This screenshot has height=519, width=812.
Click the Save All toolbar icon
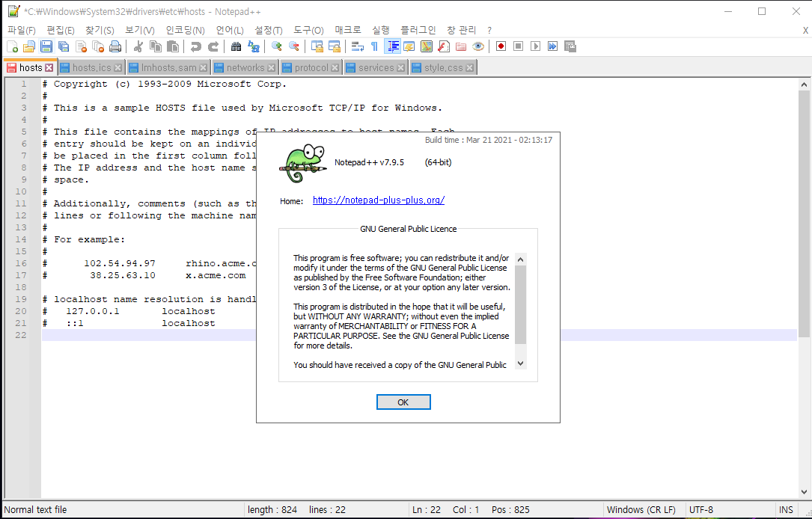pyautogui.click(x=64, y=46)
